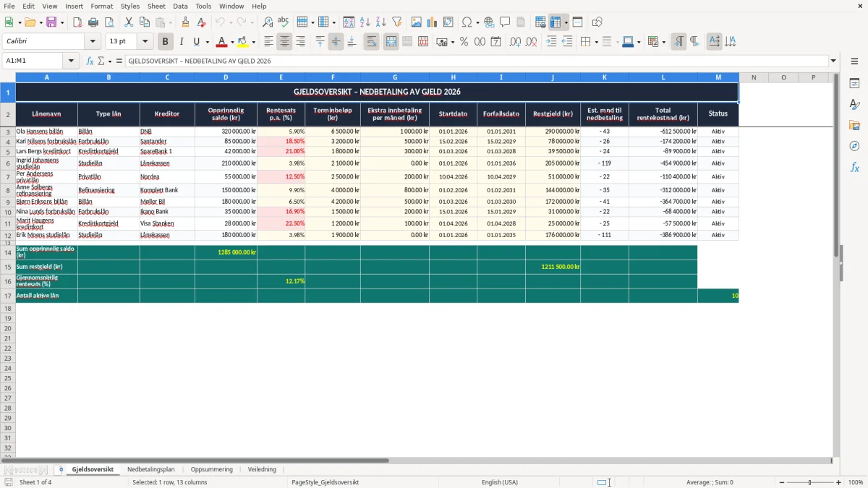Zoom out with the minus button

pos(781,482)
